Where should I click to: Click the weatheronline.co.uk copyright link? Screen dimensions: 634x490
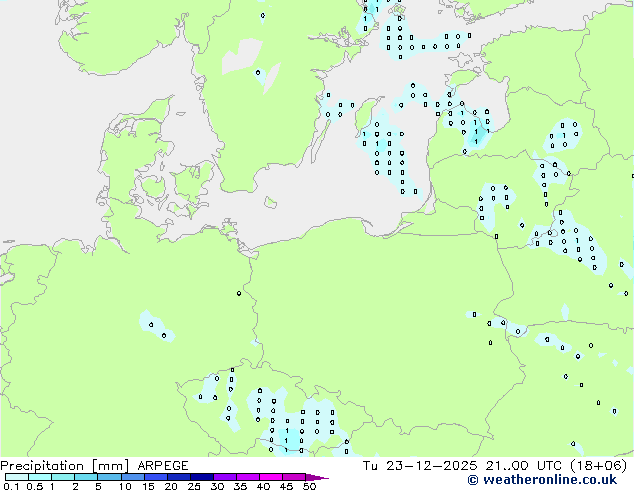coord(542,480)
